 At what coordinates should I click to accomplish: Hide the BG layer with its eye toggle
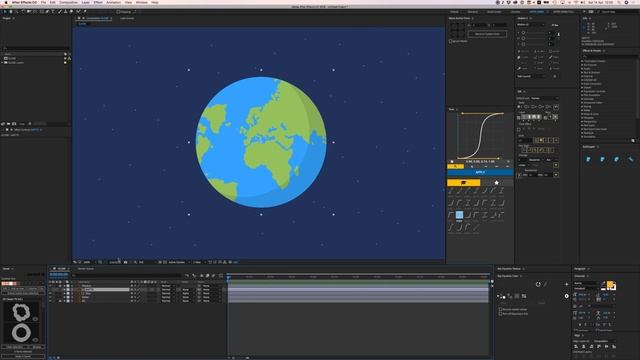tap(51, 301)
